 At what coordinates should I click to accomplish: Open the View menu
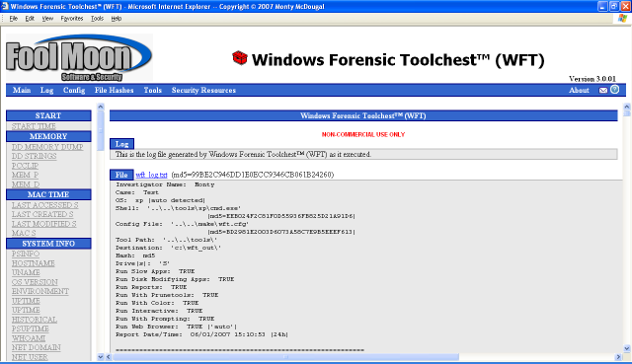coord(47,19)
